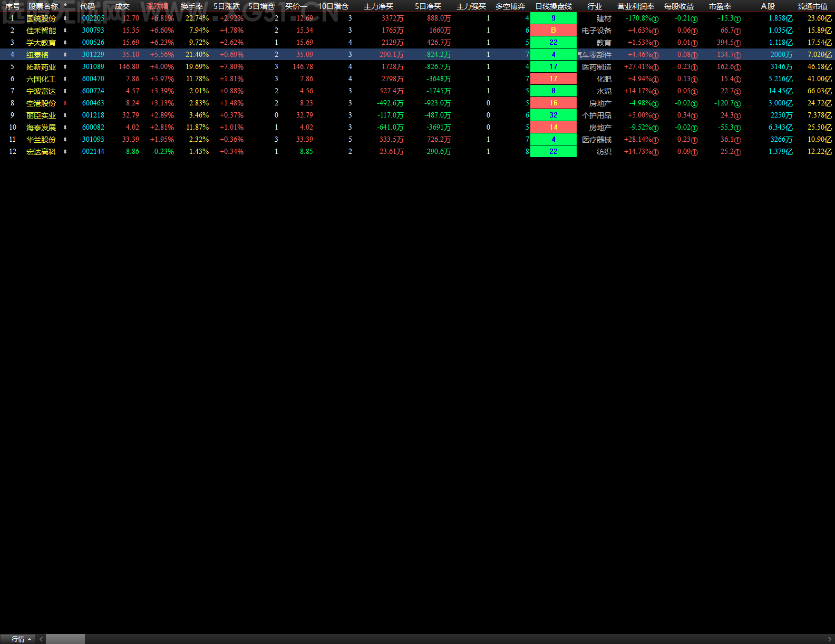This screenshot has height=644, width=835.
Task: Click the 每股收益 column header
Action: (x=679, y=6)
